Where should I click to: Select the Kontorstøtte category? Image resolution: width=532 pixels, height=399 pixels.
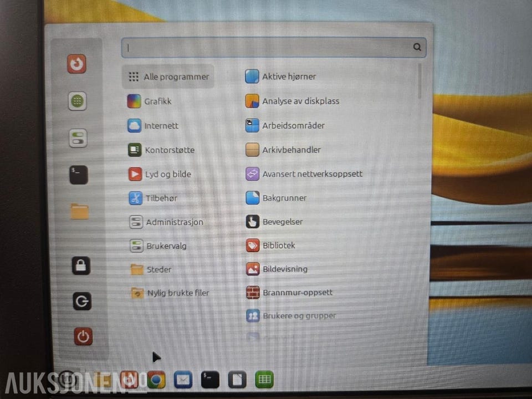point(161,150)
